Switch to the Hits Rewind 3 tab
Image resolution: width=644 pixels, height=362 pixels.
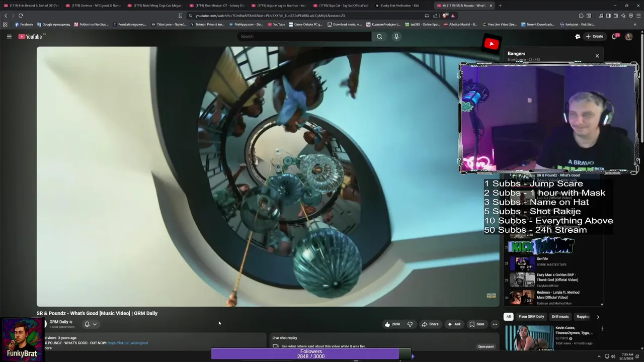[31, 6]
